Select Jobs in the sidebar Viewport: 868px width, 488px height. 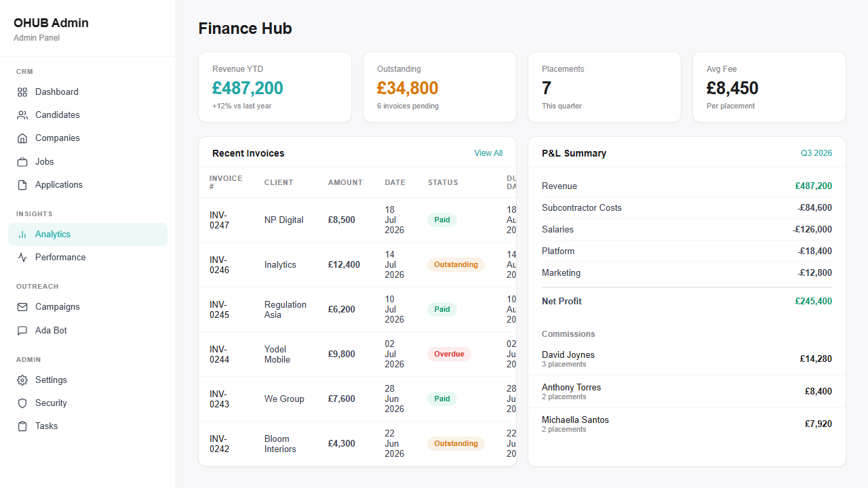click(x=87, y=162)
